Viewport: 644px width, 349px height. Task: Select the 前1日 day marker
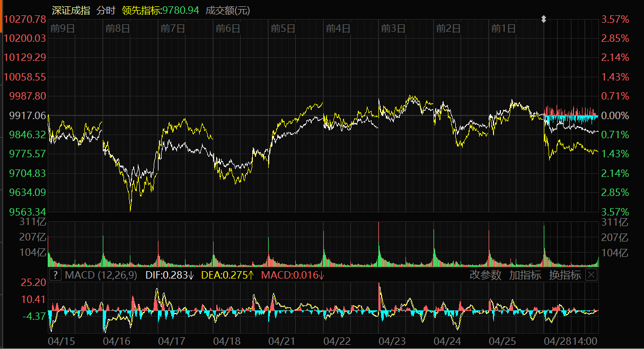pyautogui.click(x=504, y=29)
